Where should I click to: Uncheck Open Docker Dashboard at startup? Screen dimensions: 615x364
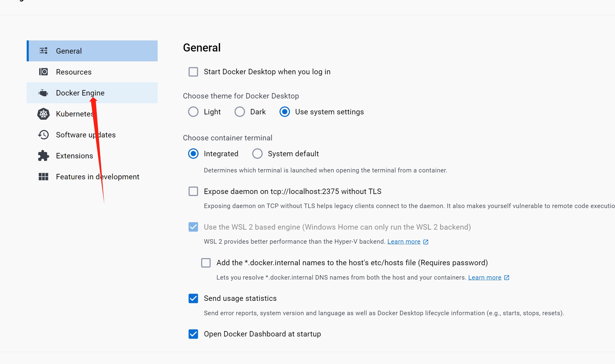point(193,334)
